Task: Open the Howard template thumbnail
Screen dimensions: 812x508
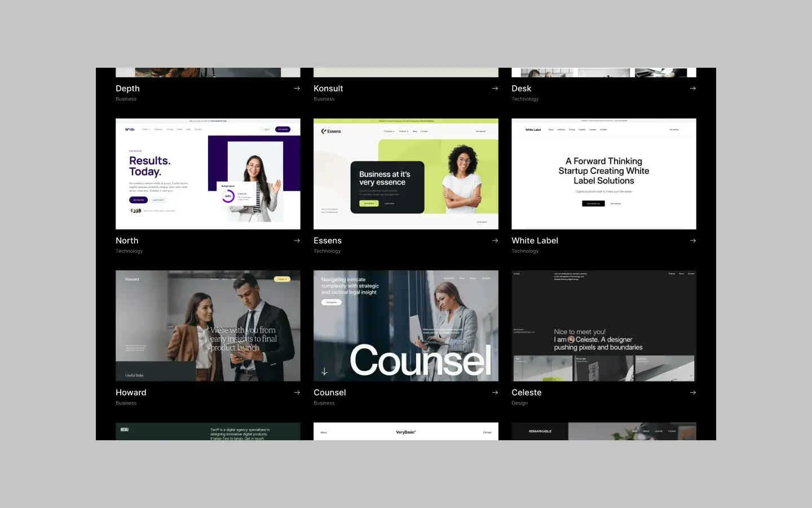Action: [208, 326]
